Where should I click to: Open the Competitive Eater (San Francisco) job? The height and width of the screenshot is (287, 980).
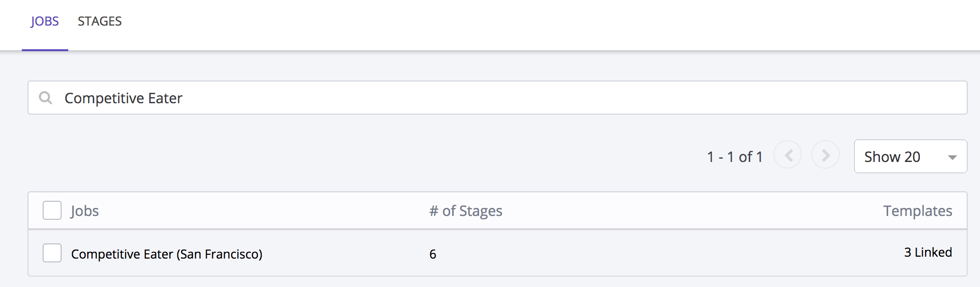coord(166,254)
